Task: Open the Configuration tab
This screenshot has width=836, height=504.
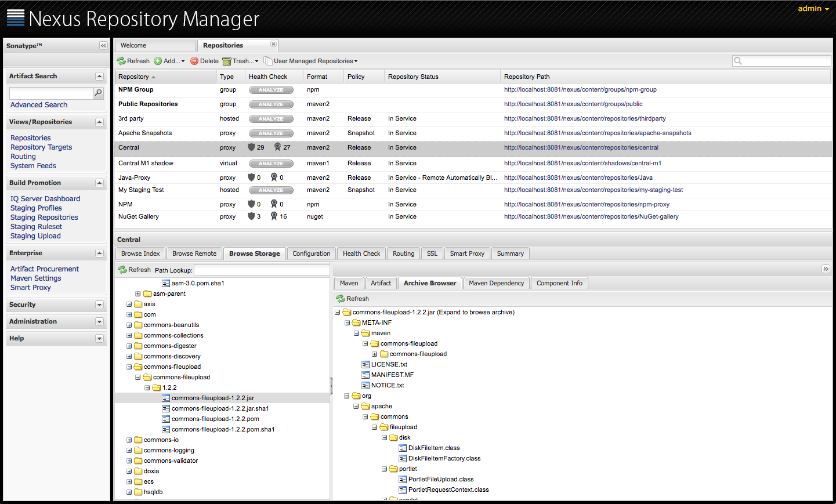Action: click(x=312, y=253)
